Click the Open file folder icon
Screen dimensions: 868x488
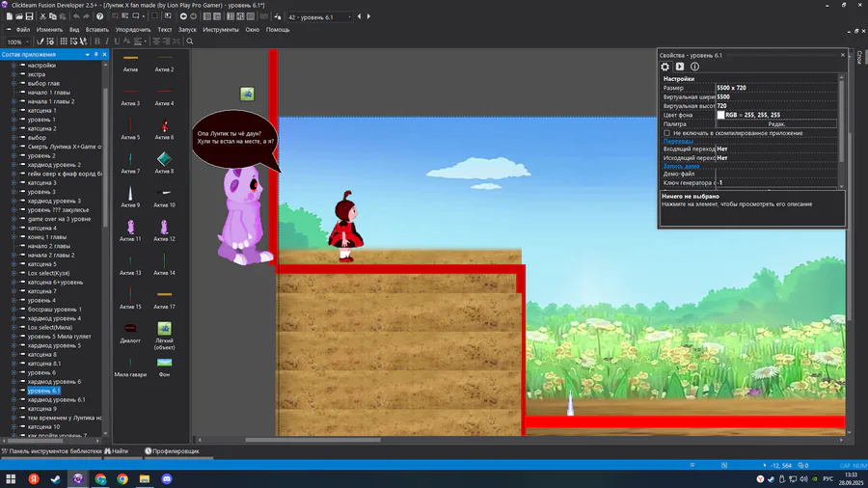(19, 16)
